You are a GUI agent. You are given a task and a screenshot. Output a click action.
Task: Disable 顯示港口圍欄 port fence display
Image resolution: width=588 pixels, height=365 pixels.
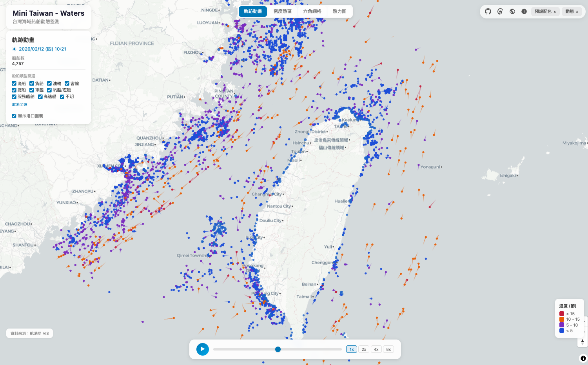click(x=14, y=116)
